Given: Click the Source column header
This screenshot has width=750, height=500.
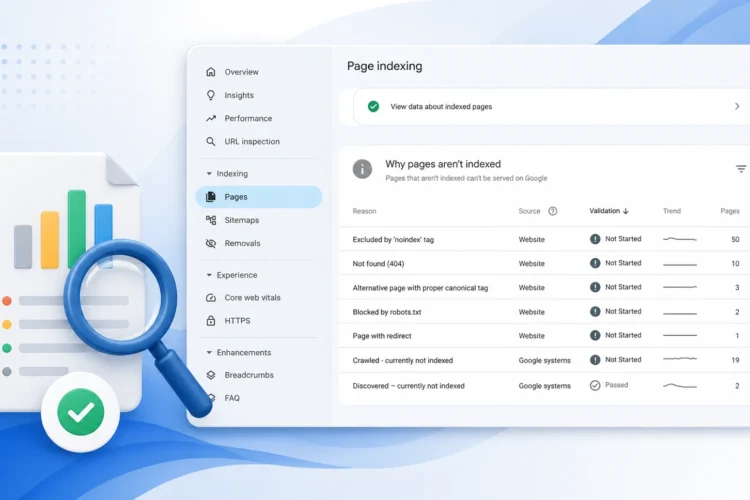Looking at the screenshot, I should tap(529, 211).
